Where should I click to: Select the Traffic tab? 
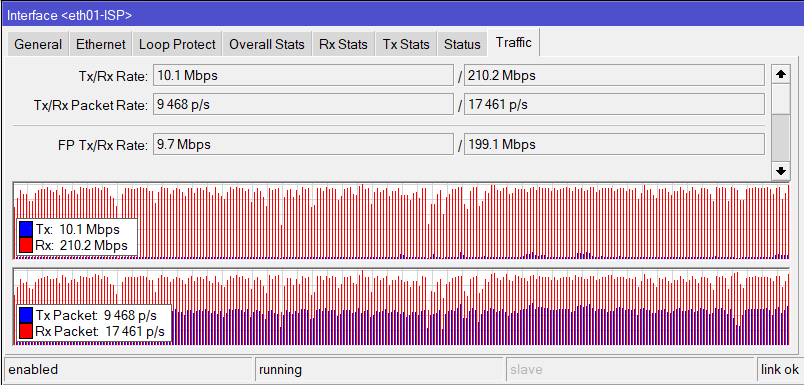pyautogui.click(x=513, y=43)
